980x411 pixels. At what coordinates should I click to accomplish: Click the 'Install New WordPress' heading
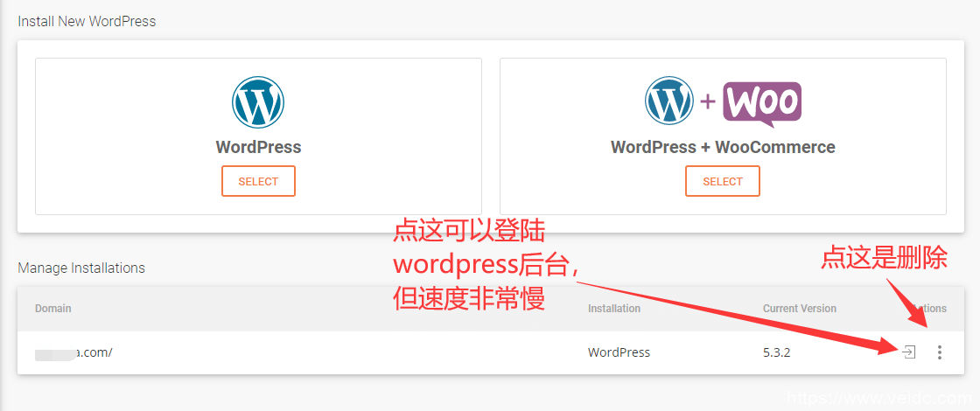[87, 21]
